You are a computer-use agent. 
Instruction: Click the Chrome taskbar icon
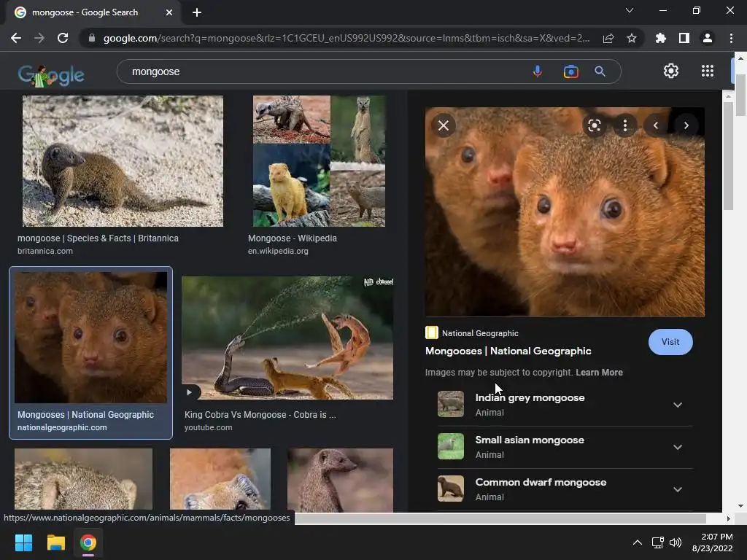(88, 542)
